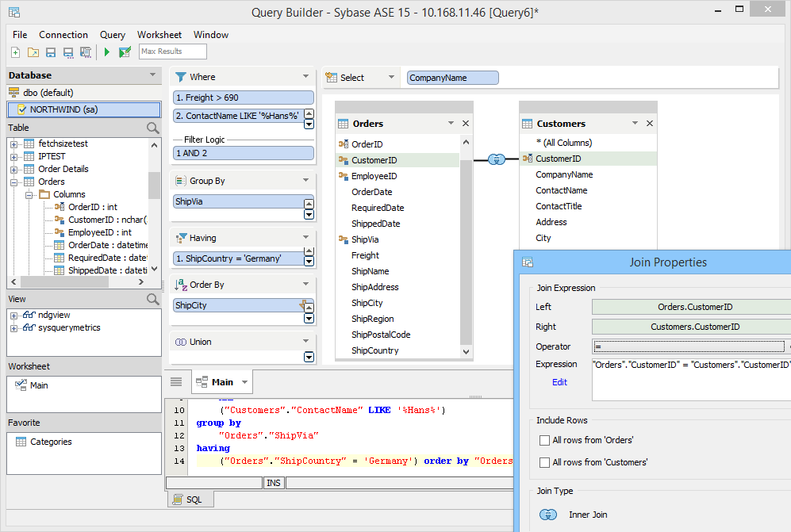The height and width of the screenshot is (532, 791).
Task: Click the magnifier icon in the View panel
Action: [153, 299]
